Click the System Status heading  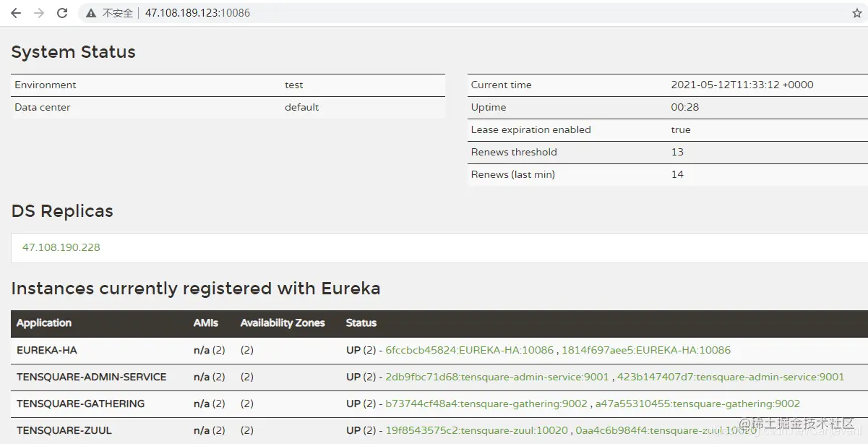(74, 52)
